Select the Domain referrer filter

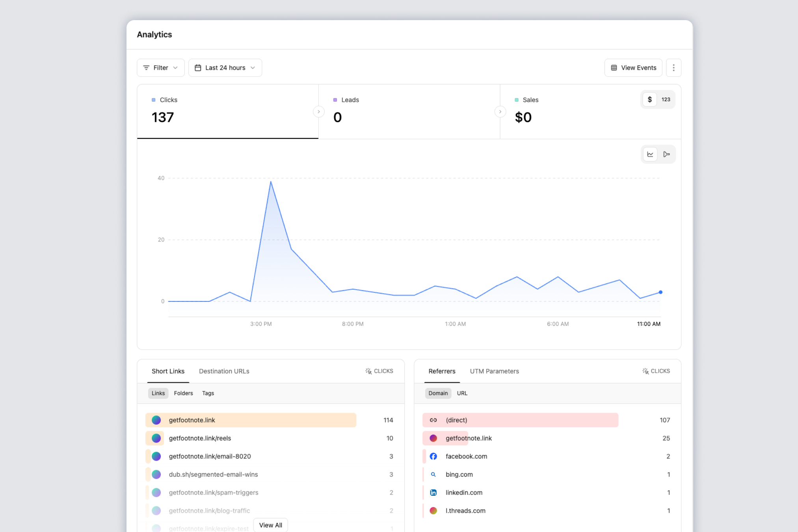(x=438, y=393)
